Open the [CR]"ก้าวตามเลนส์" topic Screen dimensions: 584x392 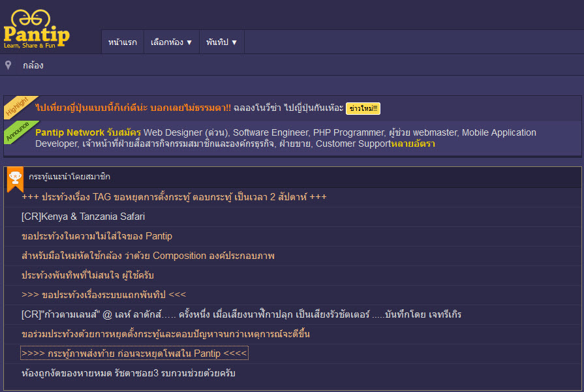click(x=241, y=314)
